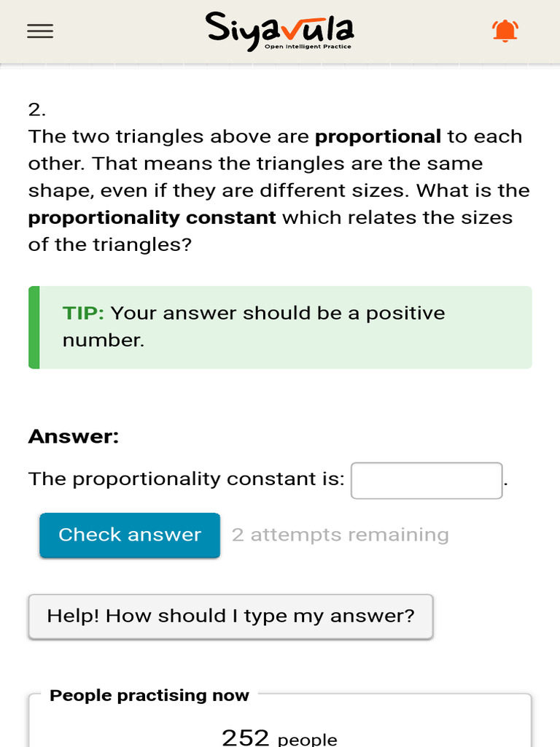Open the hamburger navigation menu
The width and height of the screenshot is (560, 747).
40,31
